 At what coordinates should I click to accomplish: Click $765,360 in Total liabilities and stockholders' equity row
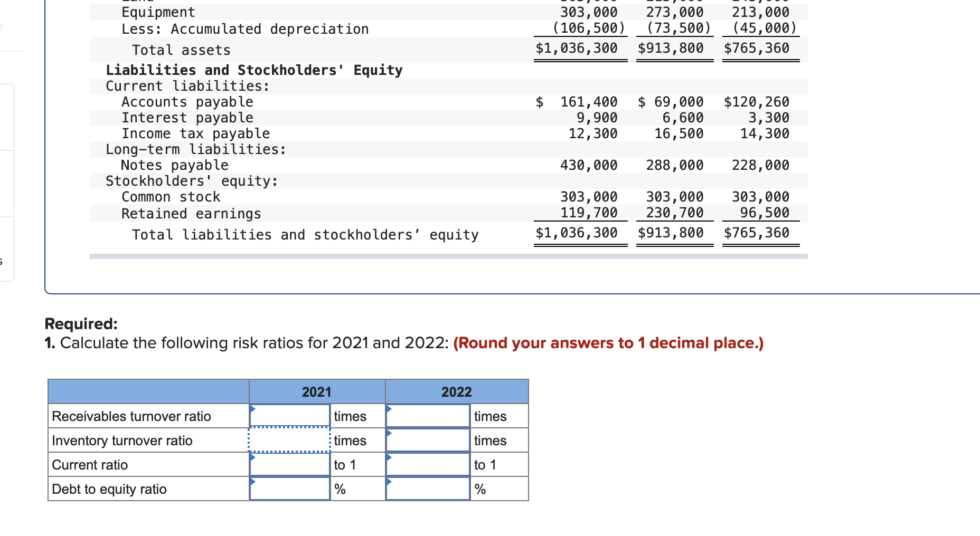click(x=757, y=233)
